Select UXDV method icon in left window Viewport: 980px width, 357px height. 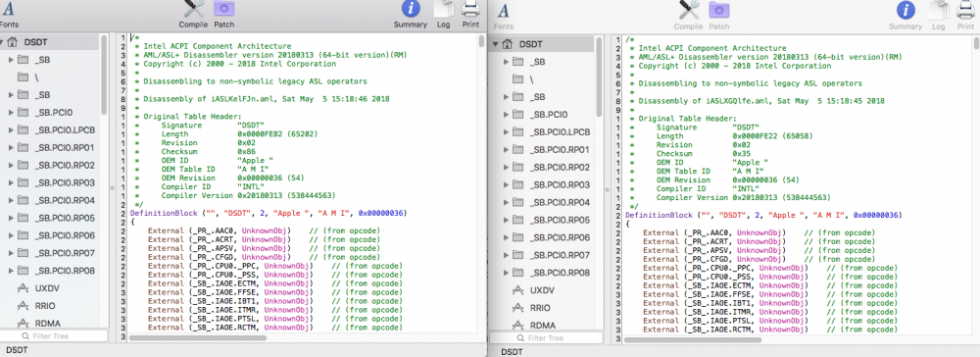(x=24, y=288)
